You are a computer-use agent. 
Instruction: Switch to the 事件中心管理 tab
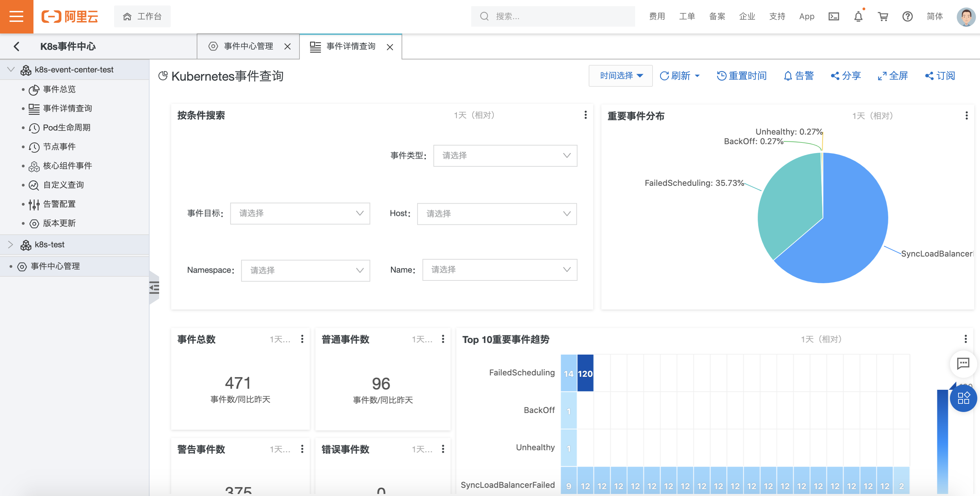(x=248, y=46)
